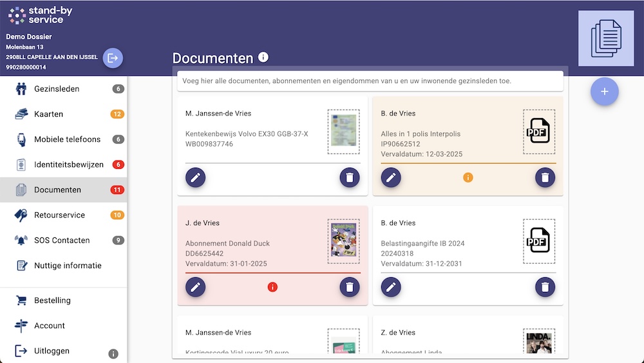The height and width of the screenshot is (363, 644).
Task: Edit the Abonnement Donald Duck document
Action: tap(196, 287)
